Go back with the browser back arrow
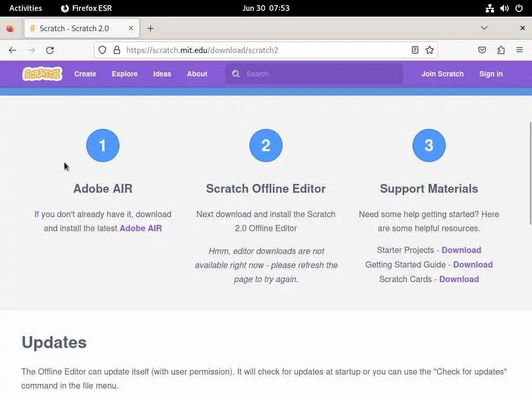This screenshot has height=399, width=532. click(x=12, y=50)
